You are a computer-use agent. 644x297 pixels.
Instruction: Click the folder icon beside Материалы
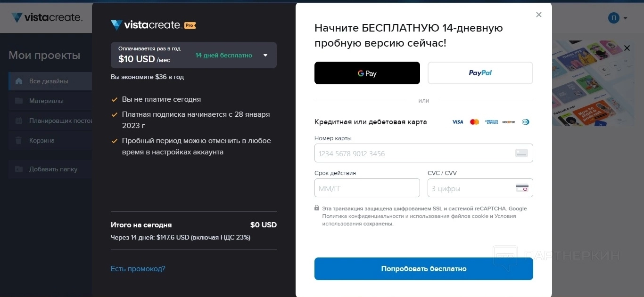tap(19, 101)
